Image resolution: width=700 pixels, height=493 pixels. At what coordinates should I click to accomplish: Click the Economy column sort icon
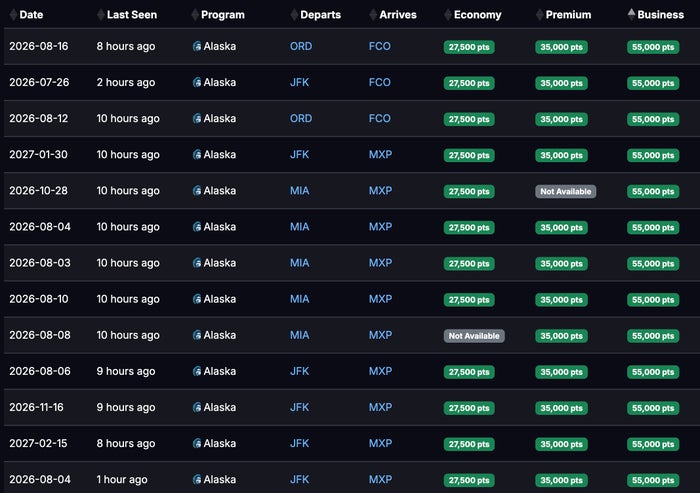(x=448, y=15)
